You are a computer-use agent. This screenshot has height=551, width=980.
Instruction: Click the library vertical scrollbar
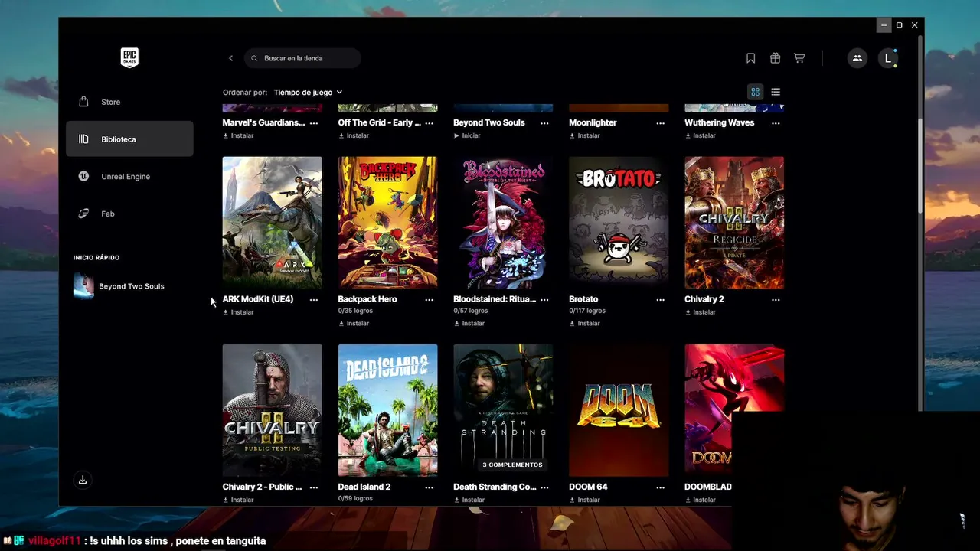920,166
